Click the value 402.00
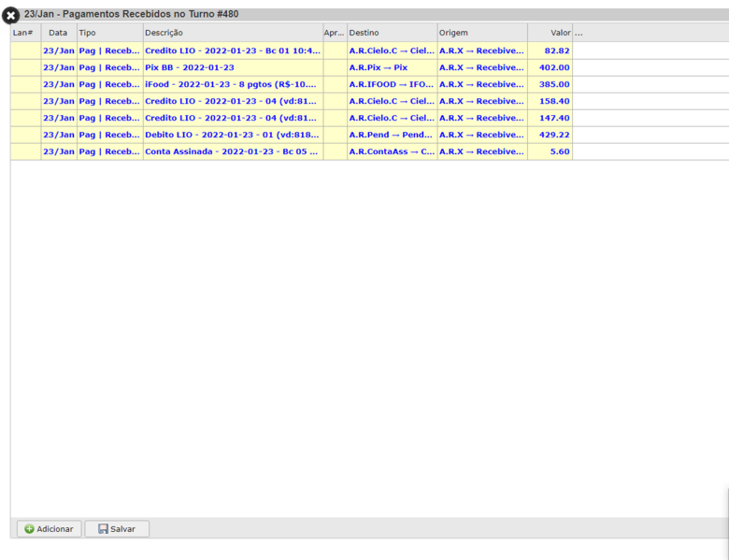The width and height of the screenshot is (729, 560). point(550,67)
